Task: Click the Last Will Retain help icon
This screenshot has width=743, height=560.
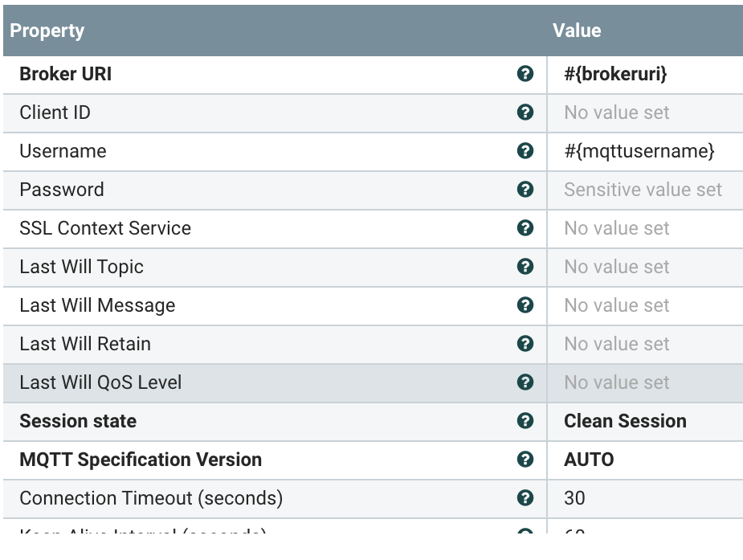Action: (x=525, y=344)
